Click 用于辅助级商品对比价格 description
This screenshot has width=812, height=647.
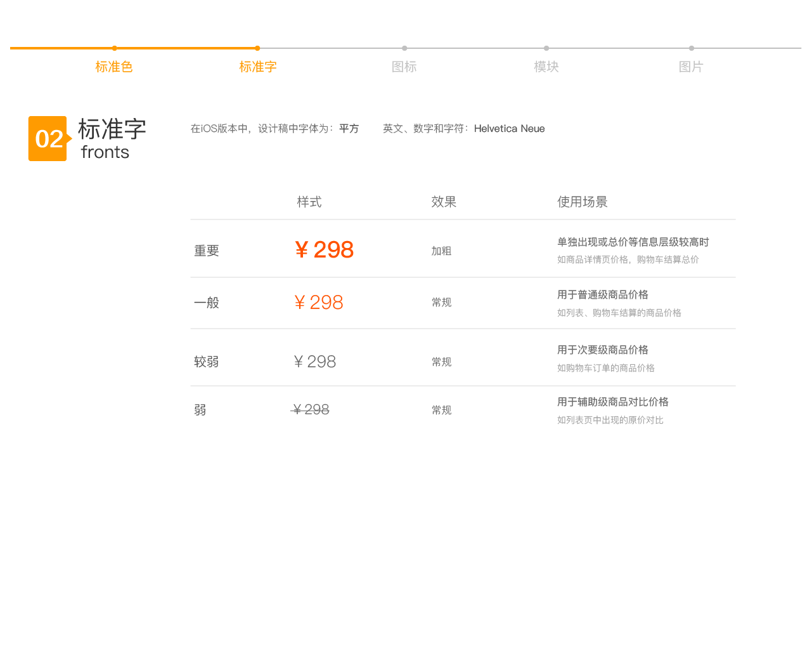[613, 402]
